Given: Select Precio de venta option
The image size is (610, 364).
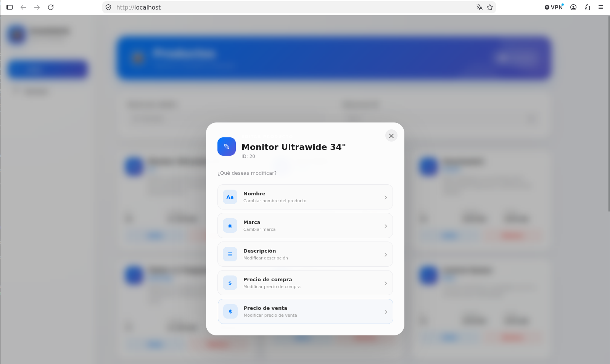Looking at the screenshot, I should [x=306, y=311].
